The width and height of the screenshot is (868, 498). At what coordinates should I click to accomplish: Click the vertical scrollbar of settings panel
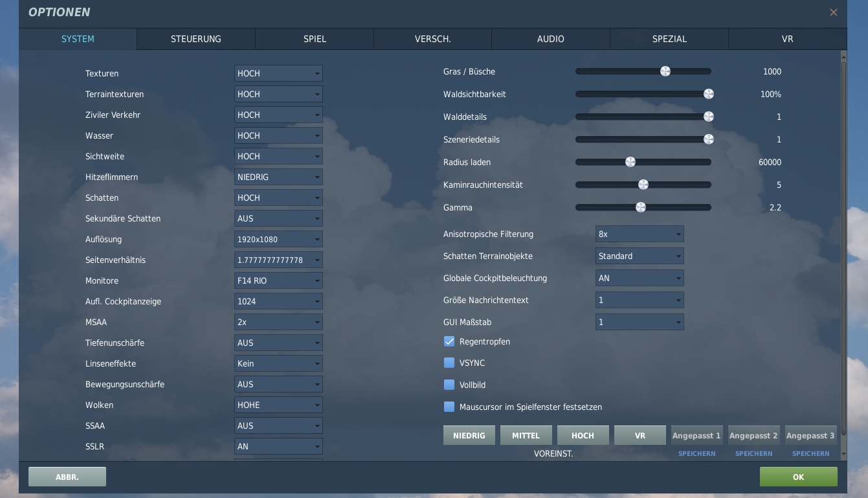pyautogui.click(x=843, y=246)
